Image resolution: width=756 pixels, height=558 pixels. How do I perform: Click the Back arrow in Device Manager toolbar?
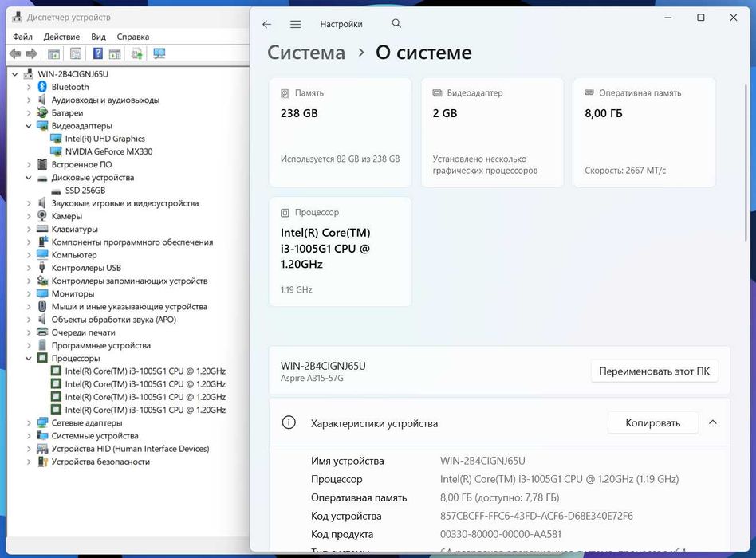(x=15, y=53)
